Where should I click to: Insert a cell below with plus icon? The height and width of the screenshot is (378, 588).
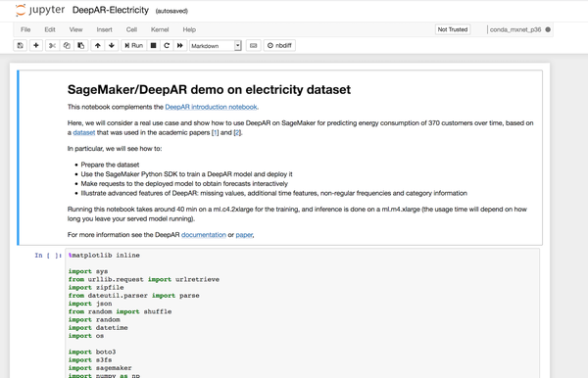click(36, 45)
